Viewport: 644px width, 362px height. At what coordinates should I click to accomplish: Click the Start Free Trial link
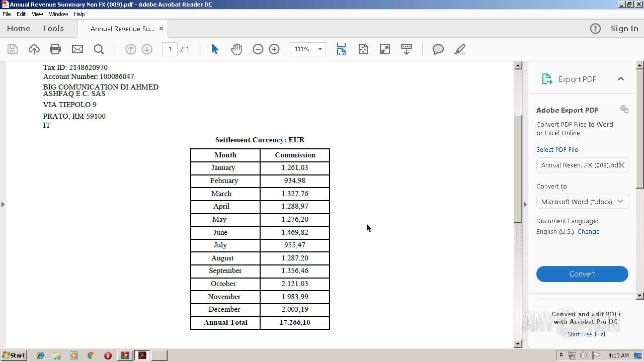pyautogui.click(x=586, y=334)
